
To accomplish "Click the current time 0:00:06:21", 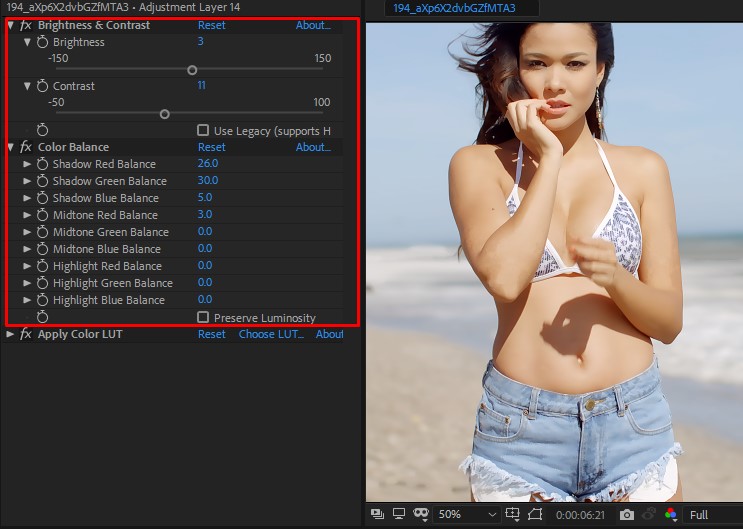I will coord(580,515).
